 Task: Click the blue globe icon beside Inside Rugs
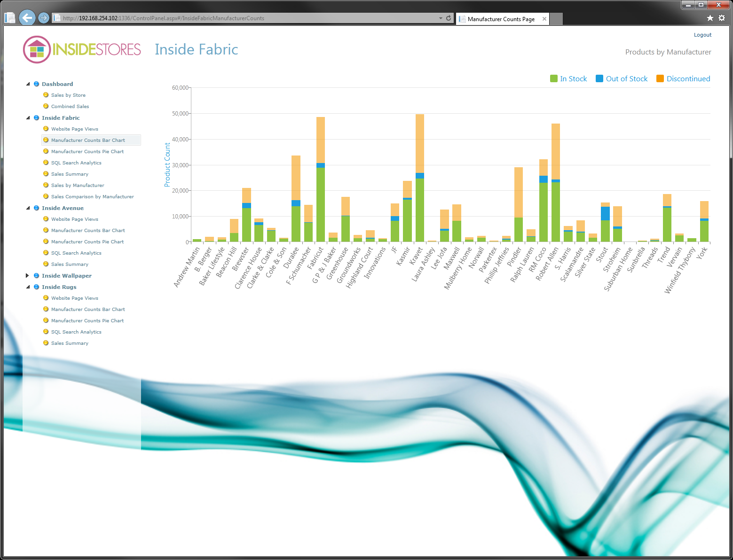36,287
